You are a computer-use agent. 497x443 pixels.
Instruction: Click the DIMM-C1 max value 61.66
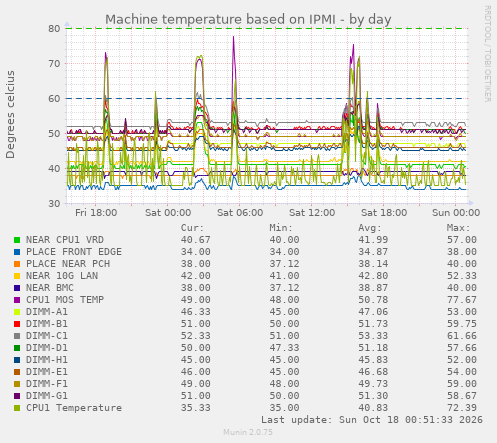coord(462,336)
